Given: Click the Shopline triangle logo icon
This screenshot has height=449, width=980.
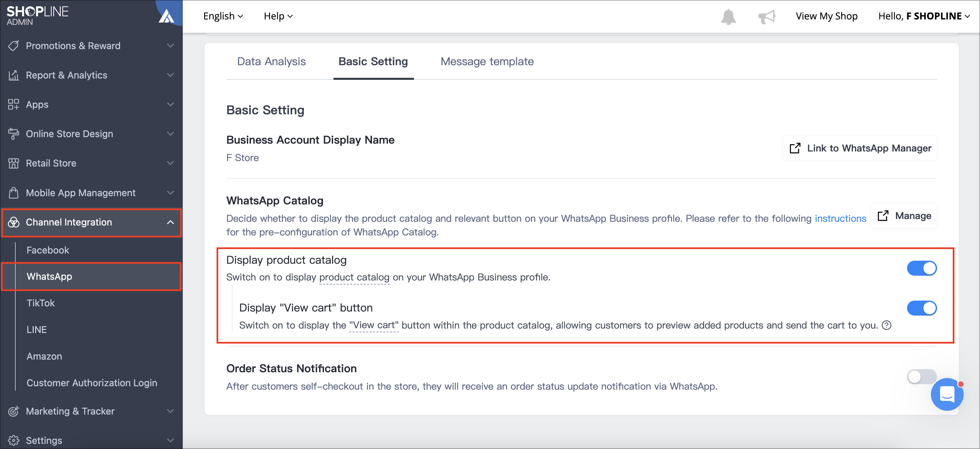Looking at the screenshot, I should click(166, 16).
